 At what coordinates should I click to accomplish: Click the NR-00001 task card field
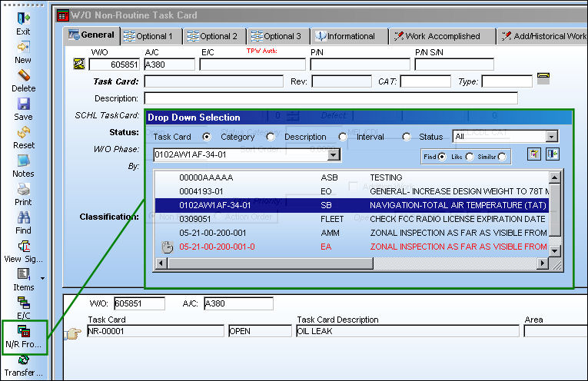pos(155,331)
